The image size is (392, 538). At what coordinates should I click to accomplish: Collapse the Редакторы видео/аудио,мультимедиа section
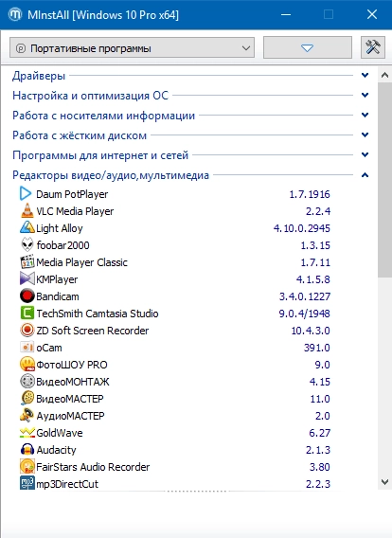(x=365, y=175)
